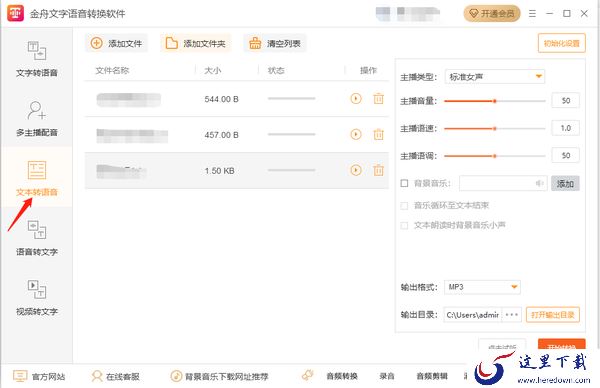Viewport: 600px width, 388px height.
Task: Click the 添加文件夹 button
Action: click(196, 43)
